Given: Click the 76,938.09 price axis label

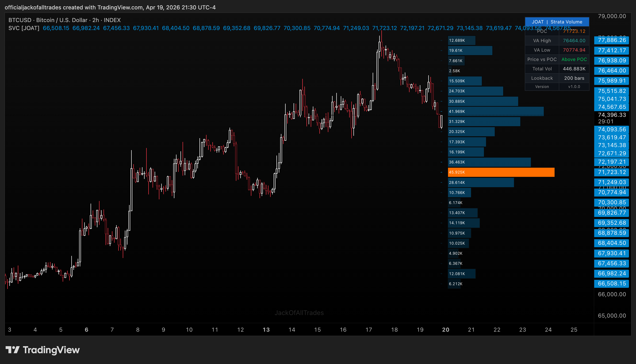Looking at the screenshot, I should click(x=612, y=61).
